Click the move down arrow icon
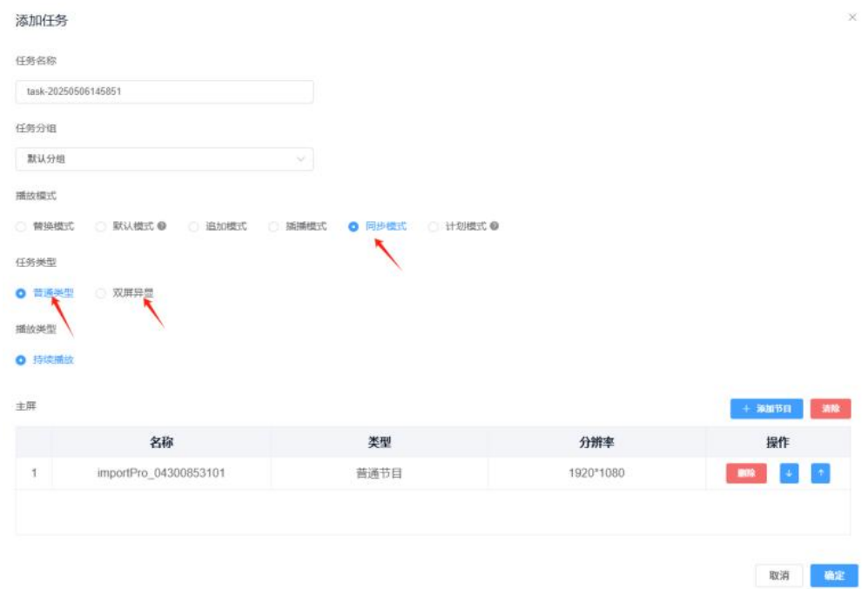The height and width of the screenshot is (589, 868). click(x=789, y=473)
